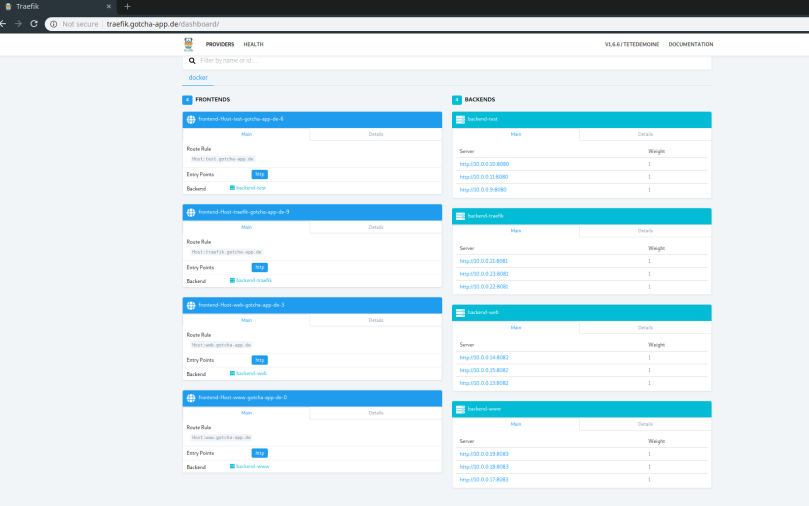Follow the backend-test link in frontend card
The width and height of the screenshot is (809, 506).
[251, 188]
